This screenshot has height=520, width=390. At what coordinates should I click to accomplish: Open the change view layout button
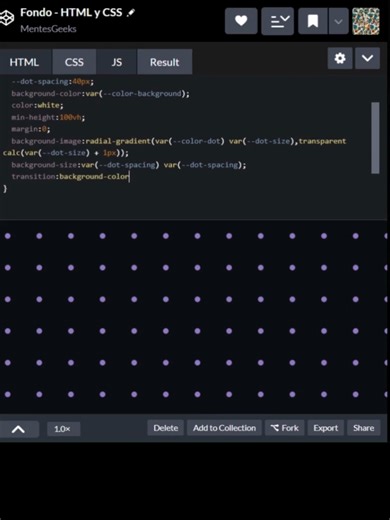(277, 21)
